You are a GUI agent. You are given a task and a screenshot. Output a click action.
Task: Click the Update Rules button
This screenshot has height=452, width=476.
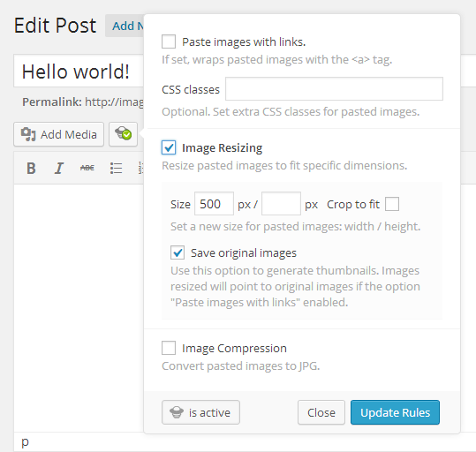[395, 412]
